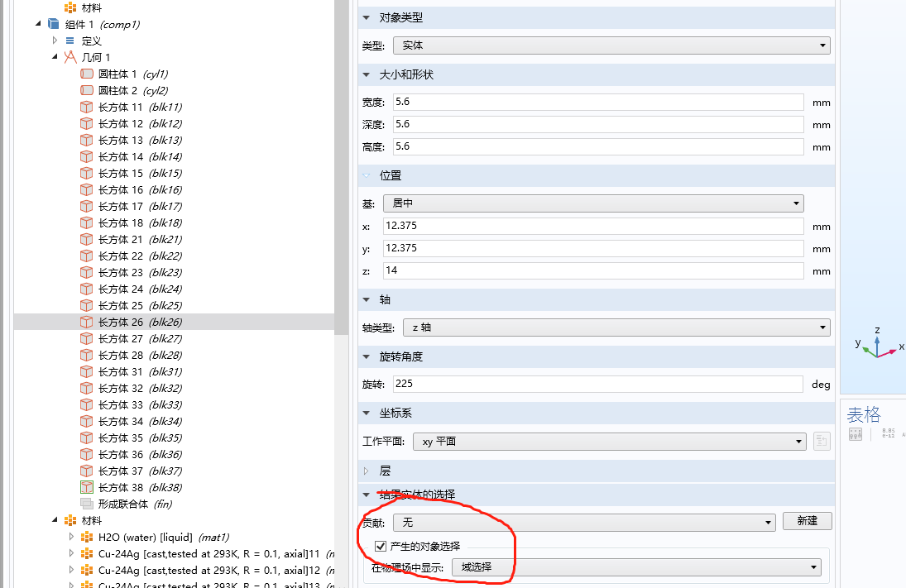This screenshot has height=588, width=906.
Task: Click the block icon beside 长方体 26
Action: (x=87, y=322)
